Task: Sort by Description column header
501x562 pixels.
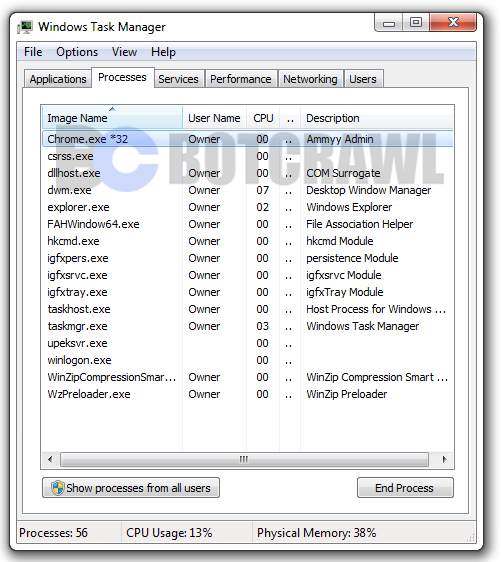Action: point(377,118)
